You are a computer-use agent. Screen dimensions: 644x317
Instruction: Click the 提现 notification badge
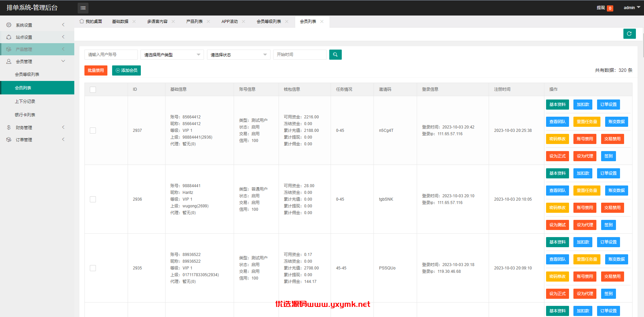click(x=610, y=8)
